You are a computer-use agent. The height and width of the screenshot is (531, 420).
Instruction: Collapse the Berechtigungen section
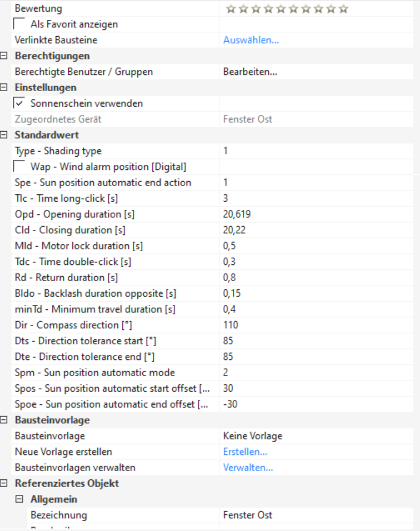pyautogui.click(x=6, y=56)
